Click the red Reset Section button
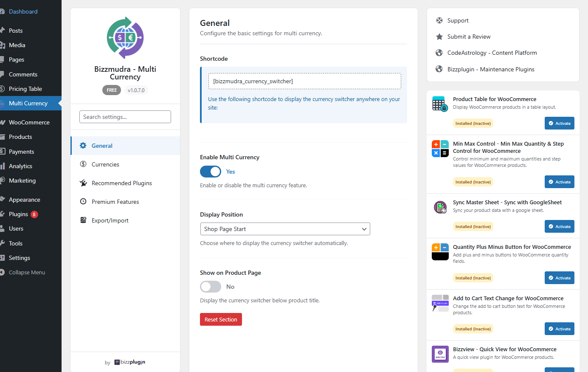The height and width of the screenshot is (372, 588). [x=221, y=319]
